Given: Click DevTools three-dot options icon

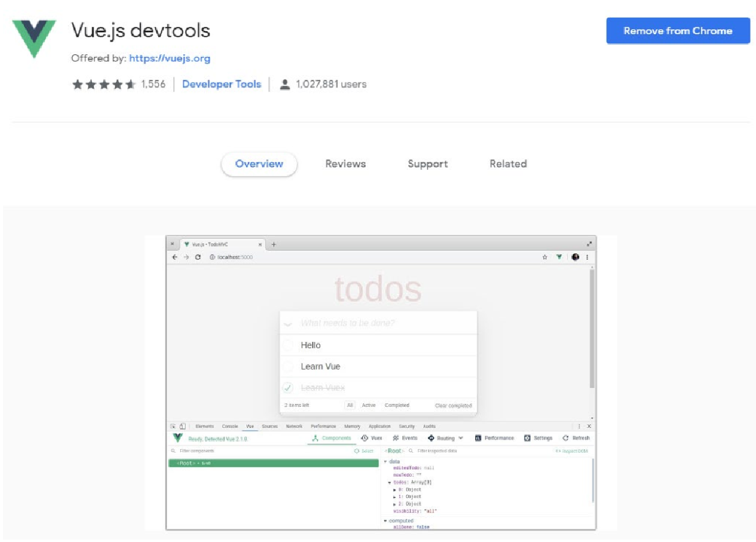Looking at the screenshot, I should pyautogui.click(x=579, y=426).
